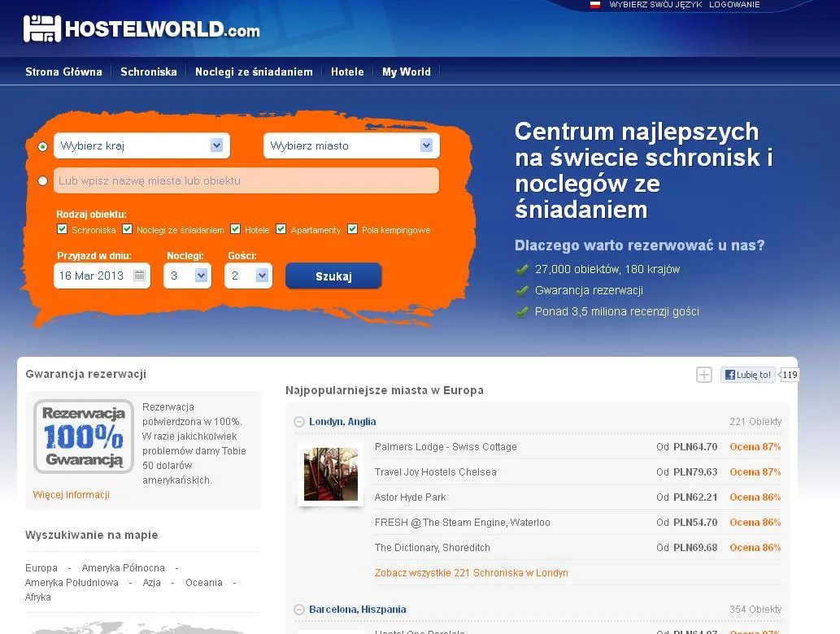Collapse the Barcelona, Hiszpania section
The image size is (840, 634).
[x=299, y=610]
